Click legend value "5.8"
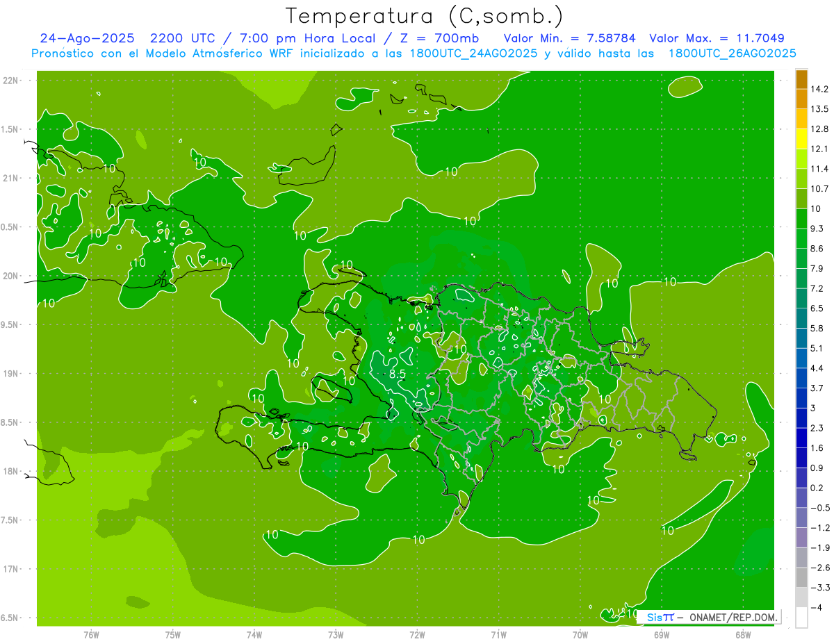The width and height of the screenshot is (834, 644). point(817,329)
